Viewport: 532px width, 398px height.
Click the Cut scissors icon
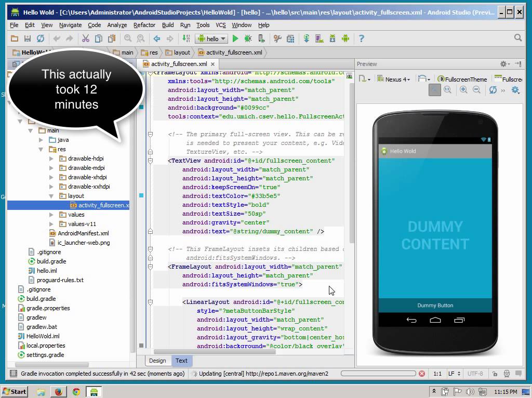[x=86, y=38]
